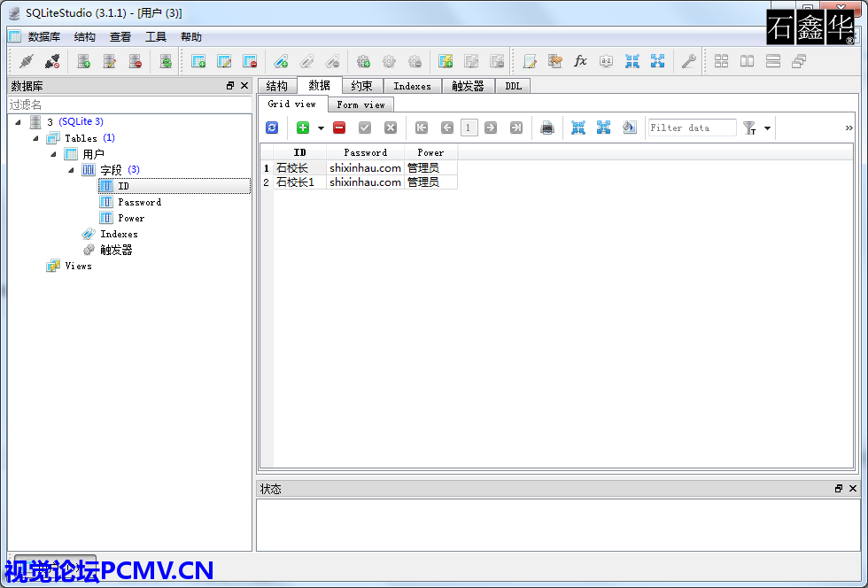Collapse the 字段 columns node
This screenshot has width=868, height=588.
[72, 170]
